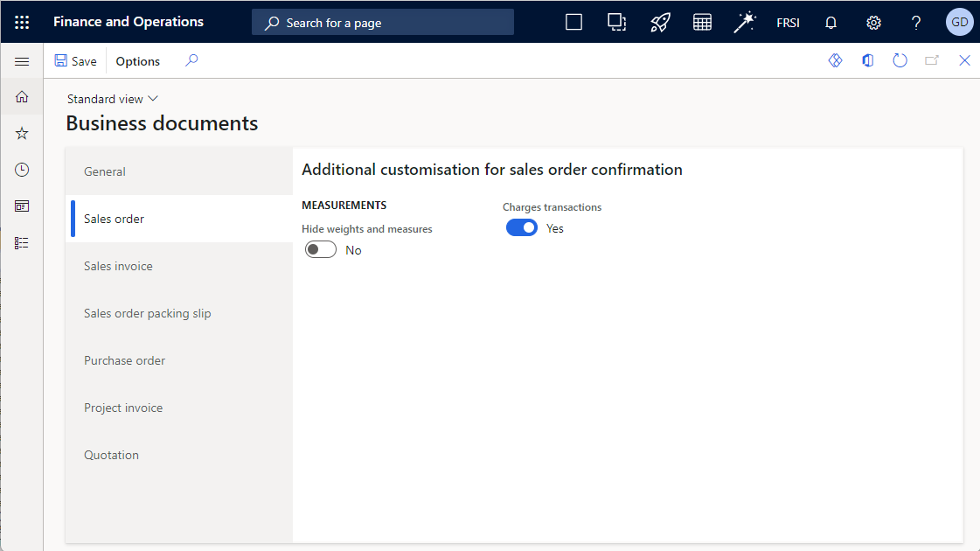This screenshot has height=551, width=980.
Task: Select the Sales order tab
Action: pos(179,219)
